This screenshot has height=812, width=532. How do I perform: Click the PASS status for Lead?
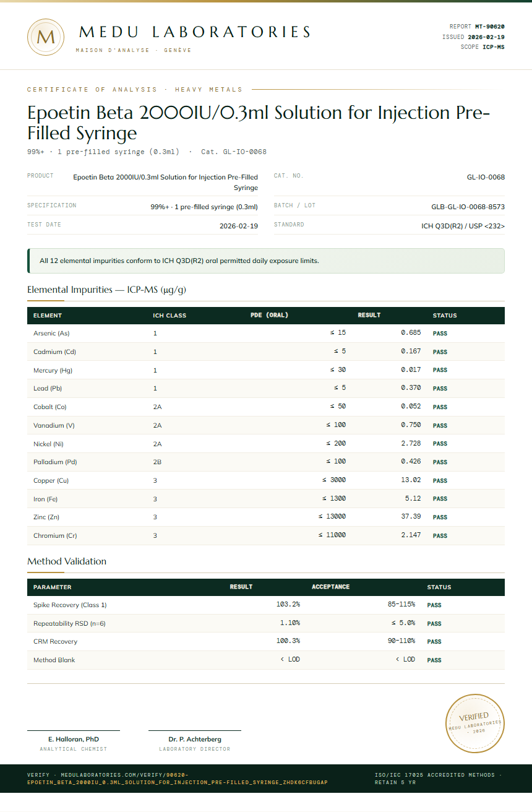pyautogui.click(x=440, y=389)
